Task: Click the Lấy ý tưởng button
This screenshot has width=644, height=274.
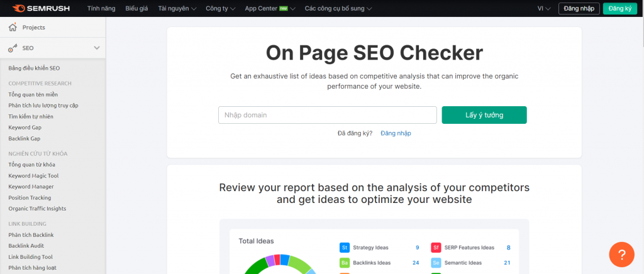Action: 484,115
